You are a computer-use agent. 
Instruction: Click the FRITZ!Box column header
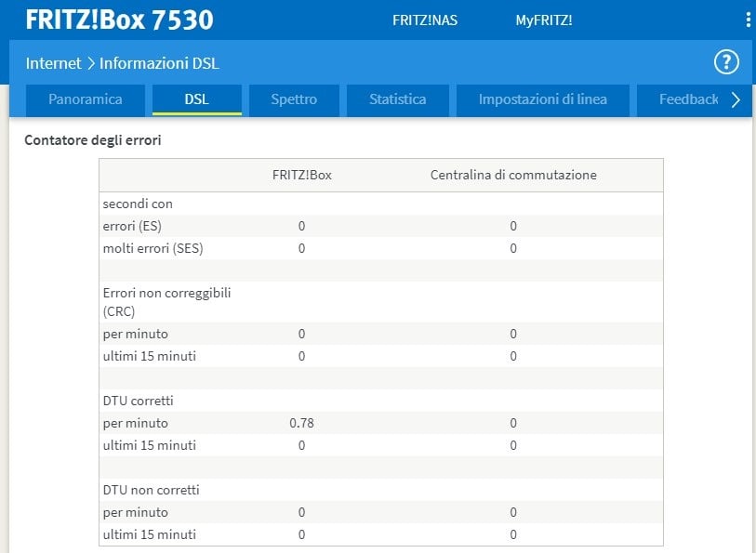click(x=302, y=175)
